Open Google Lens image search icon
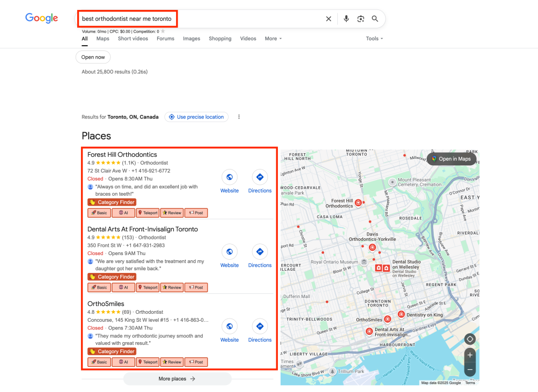The width and height of the screenshot is (538, 392). tap(360, 19)
